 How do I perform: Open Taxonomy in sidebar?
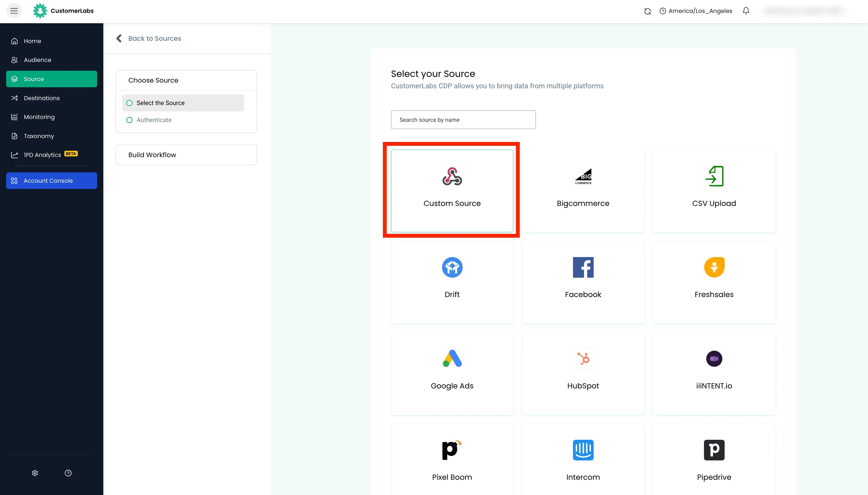(52, 136)
